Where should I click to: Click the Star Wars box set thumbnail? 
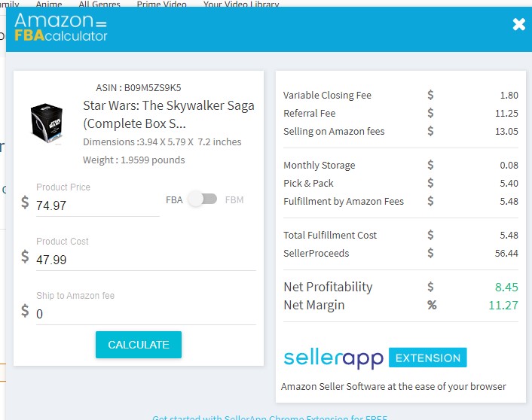[47, 123]
